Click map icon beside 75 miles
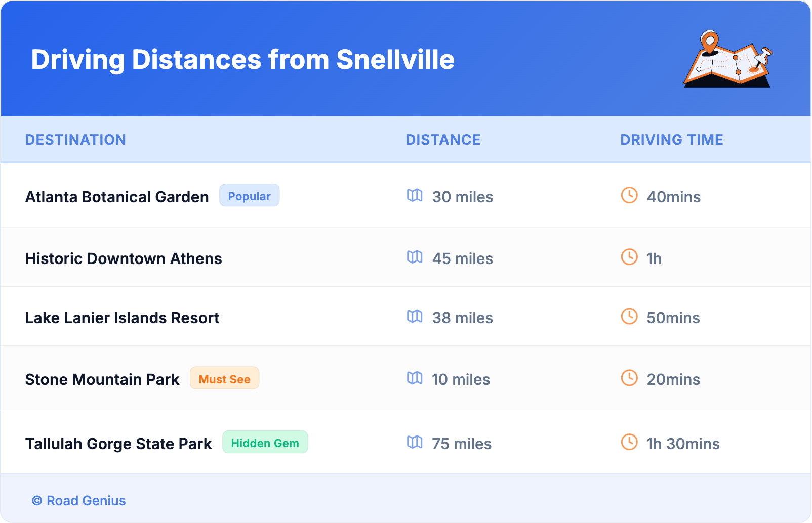Screen dimensions: 812x523 pyautogui.click(x=415, y=442)
